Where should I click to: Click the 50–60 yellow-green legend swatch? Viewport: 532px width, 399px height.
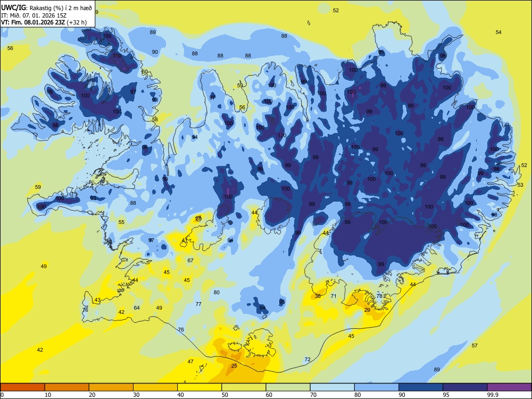[x=244, y=387]
